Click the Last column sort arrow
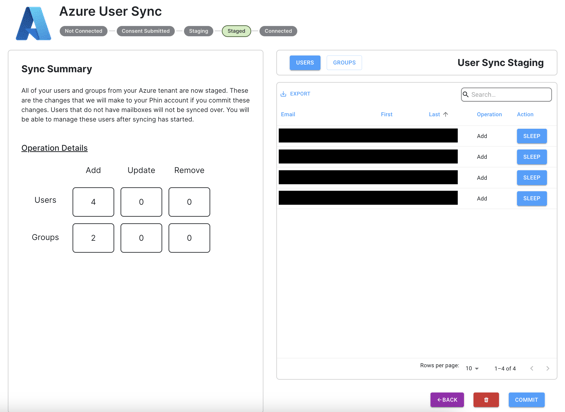Image resolution: width=565 pixels, height=412 pixels. [x=445, y=114]
